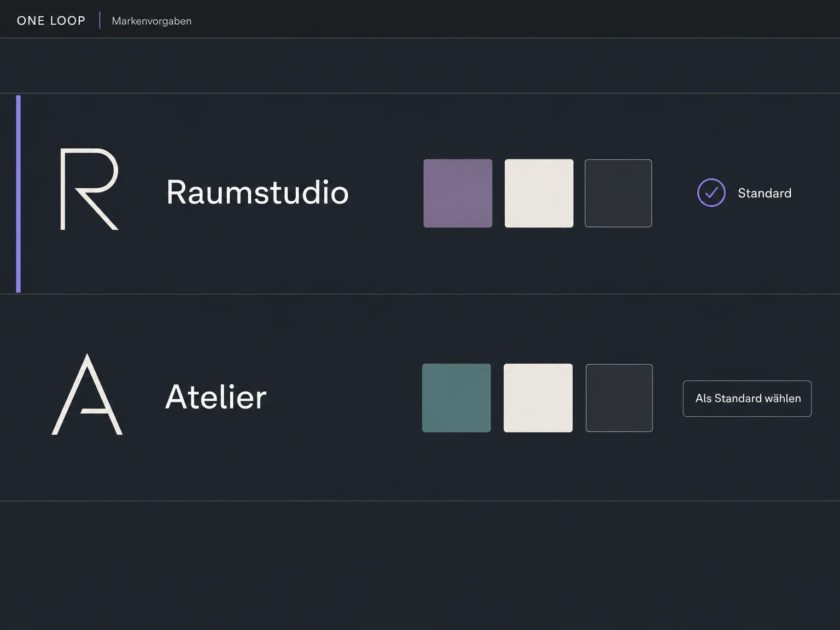This screenshot has width=840, height=630.
Task: Pick the dark swatch in Raumstudio row
Action: point(618,193)
